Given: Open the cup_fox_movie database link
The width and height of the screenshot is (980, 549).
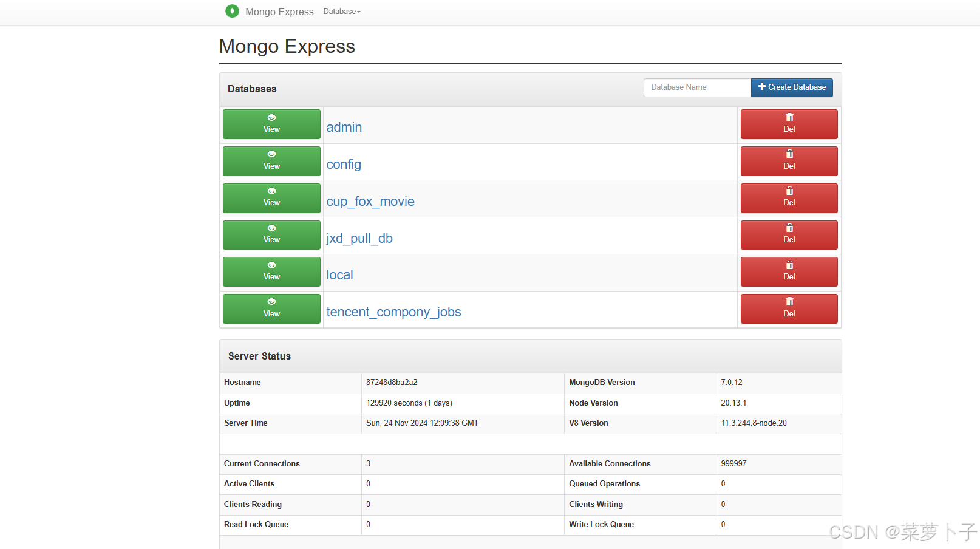Looking at the screenshot, I should point(370,201).
